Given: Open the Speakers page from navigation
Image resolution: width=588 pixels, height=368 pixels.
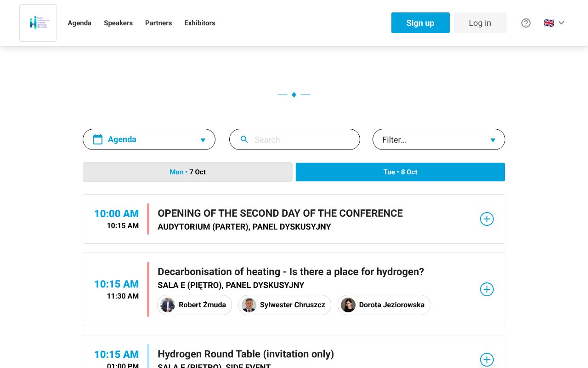Looking at the screenshot, I should [118, 23].
